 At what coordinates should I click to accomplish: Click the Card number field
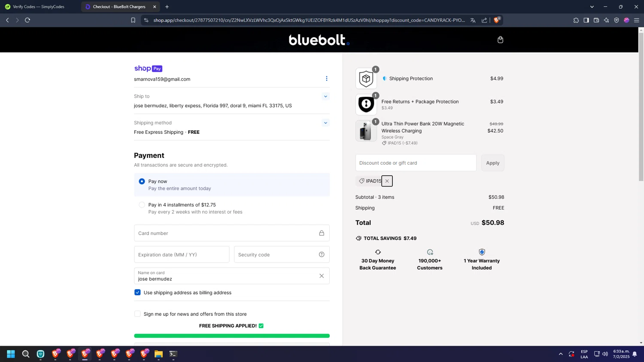[x=232, y=233]
